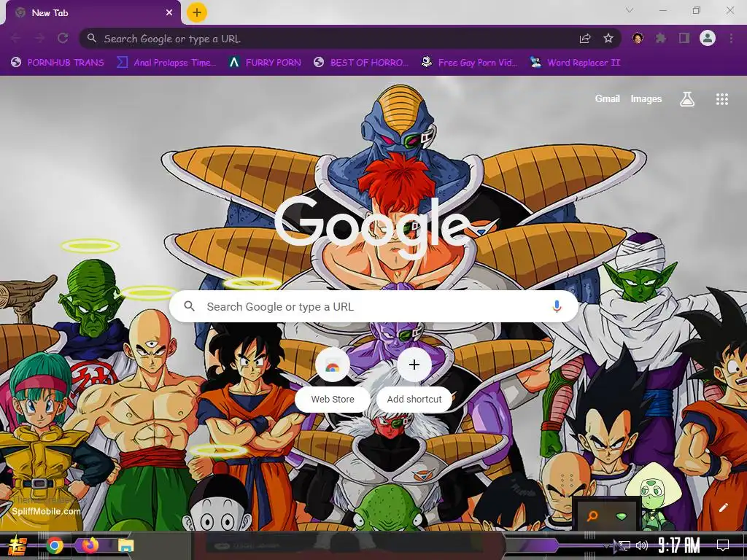Open the face-avatar extension icon in toolbar
Image resolution: width=747 pixels, height=560 pixels.
tap(638, 38)
